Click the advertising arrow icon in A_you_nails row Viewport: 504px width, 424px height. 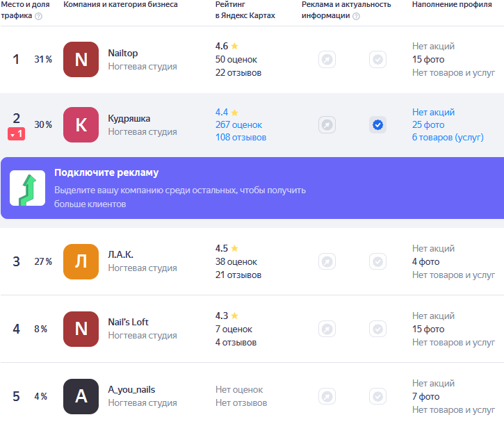pos(327,397)
